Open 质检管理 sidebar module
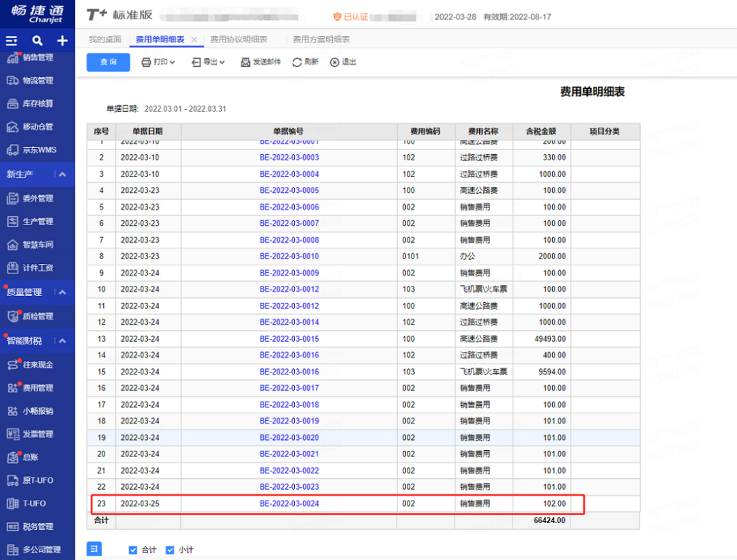 pos(30,316)
